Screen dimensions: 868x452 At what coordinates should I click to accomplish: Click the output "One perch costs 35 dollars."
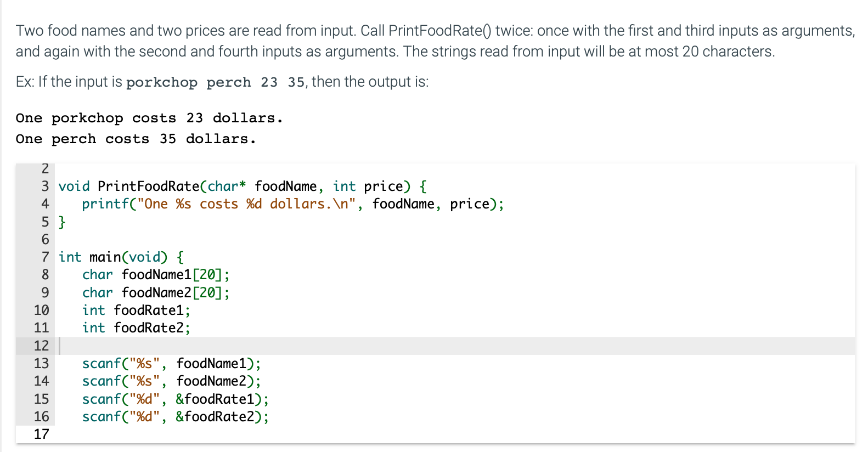click(136, 139)
